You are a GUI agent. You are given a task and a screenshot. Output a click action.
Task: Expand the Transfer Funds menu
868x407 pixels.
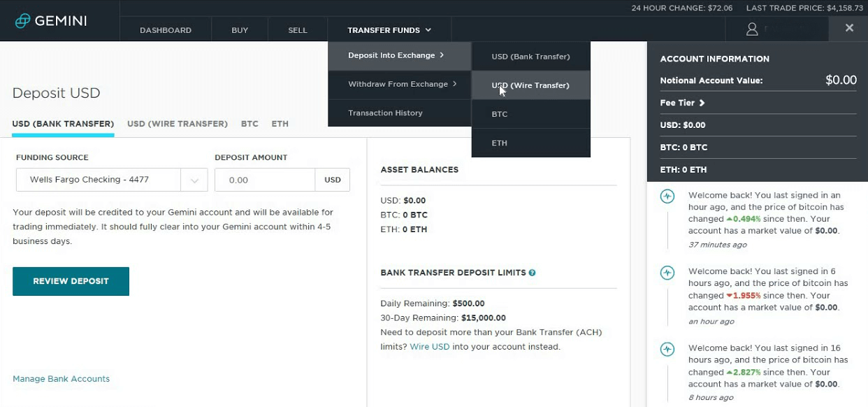[x=389, y=30]
